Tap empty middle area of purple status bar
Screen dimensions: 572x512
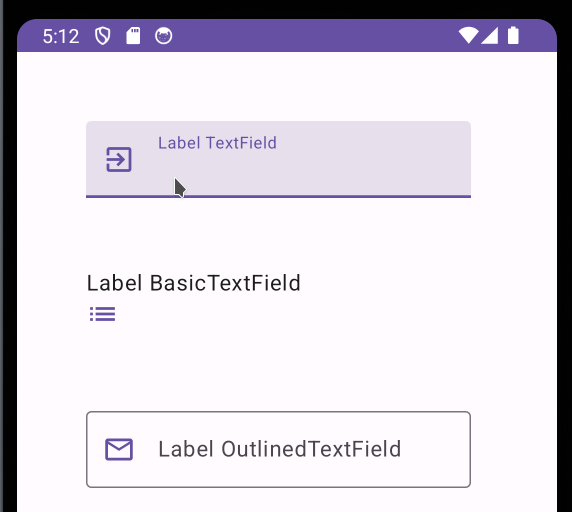click(314, 36)
